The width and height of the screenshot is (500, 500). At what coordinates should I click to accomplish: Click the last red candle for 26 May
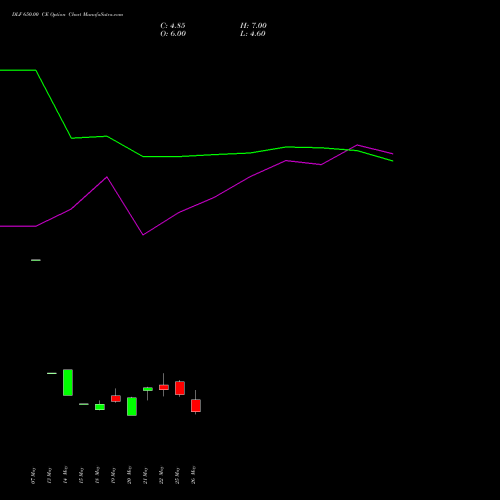(196, 405)
